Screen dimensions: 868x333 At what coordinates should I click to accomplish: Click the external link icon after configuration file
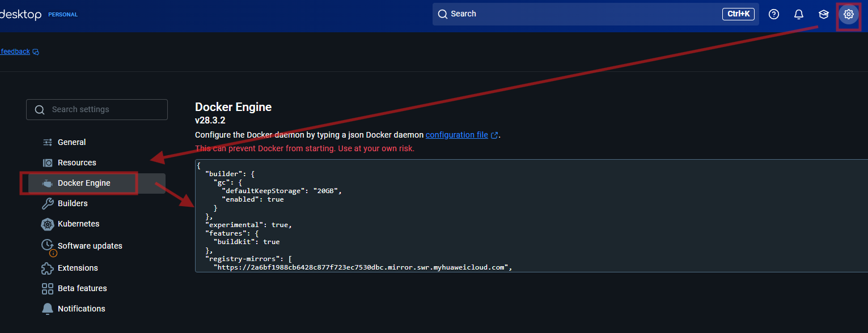coord(494,135)
